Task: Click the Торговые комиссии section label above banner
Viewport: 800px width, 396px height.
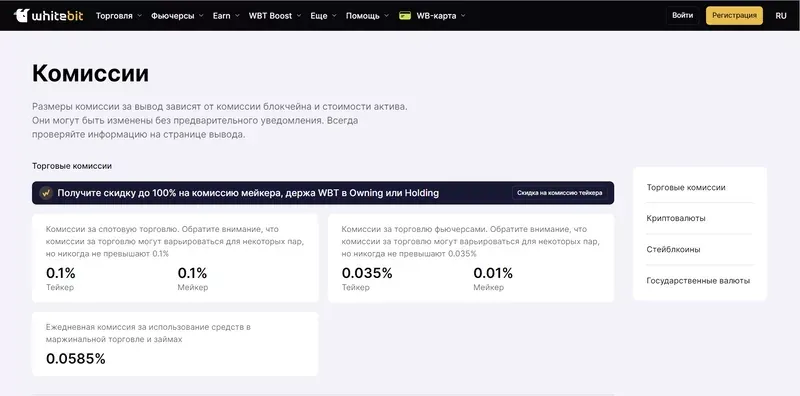Action: pyautogui.click(x=72, y=166)
